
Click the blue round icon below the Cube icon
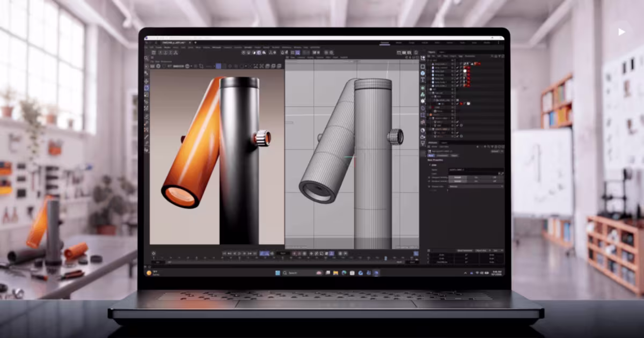tap(423, 73)
